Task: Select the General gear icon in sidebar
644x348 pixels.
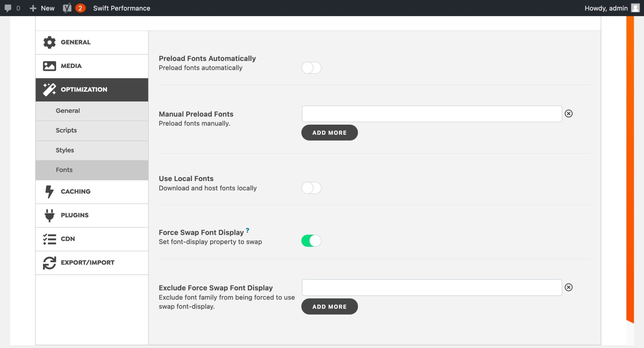Action: tap(49, 42)
